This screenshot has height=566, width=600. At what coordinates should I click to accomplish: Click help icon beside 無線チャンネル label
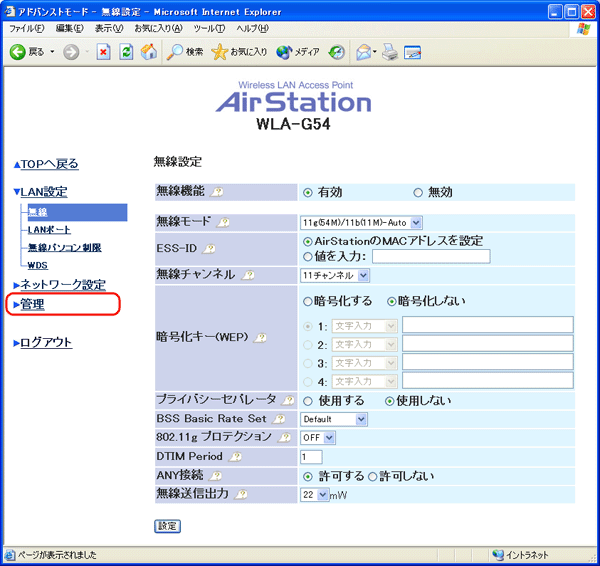(247, 275)
